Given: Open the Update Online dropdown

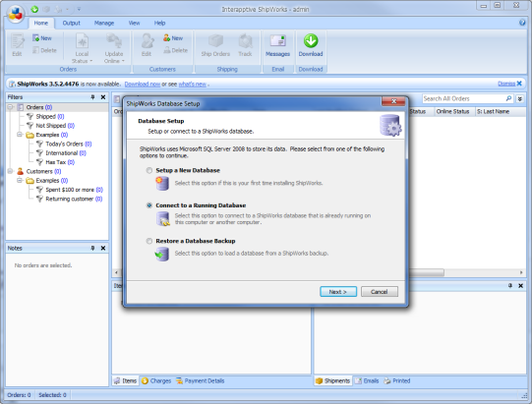Looking at the screenshot, I should (x=114, y=48).
